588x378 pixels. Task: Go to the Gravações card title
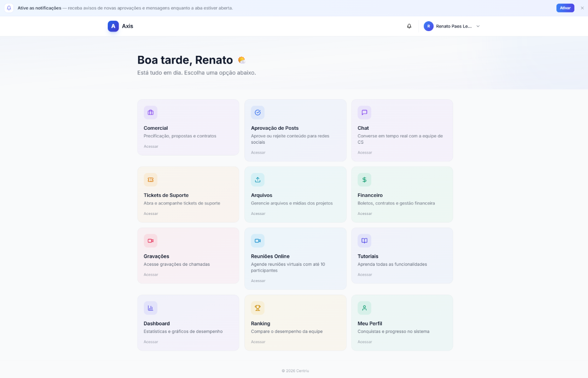156,256
